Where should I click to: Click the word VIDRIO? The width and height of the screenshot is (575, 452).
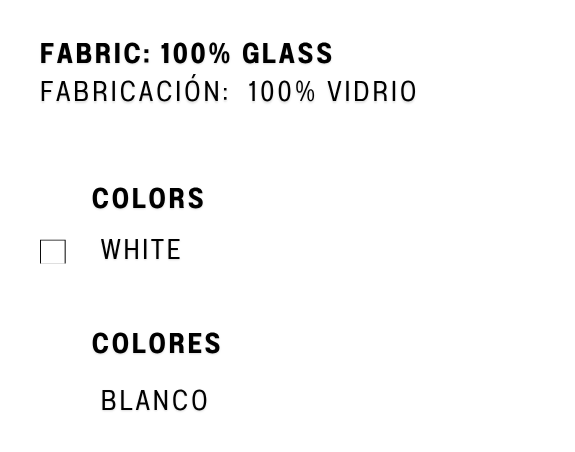(372, 92)
